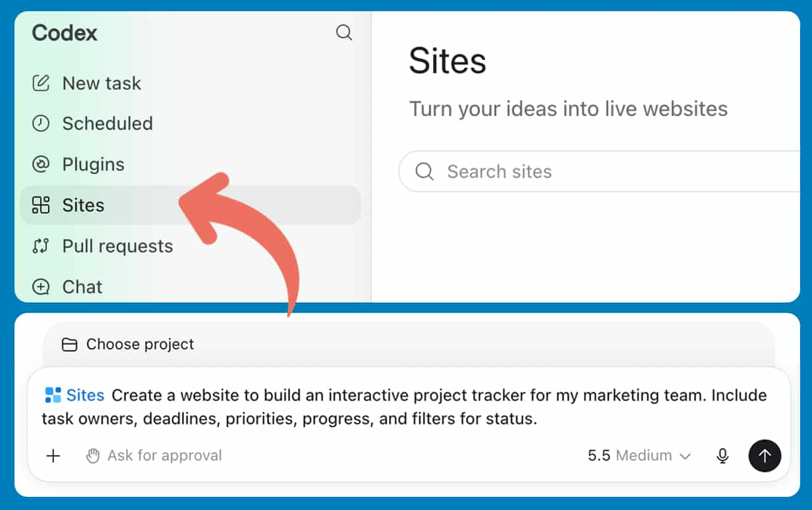The image size is (812, 510).
Task: Open the 5.5 Medium model dropdown
Action: [639, 455]
